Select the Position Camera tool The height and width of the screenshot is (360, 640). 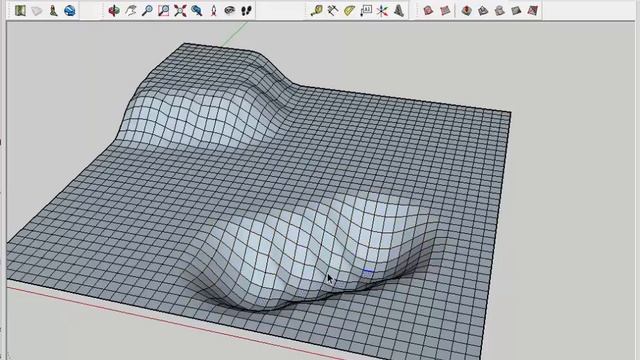(x=213, y=10)
